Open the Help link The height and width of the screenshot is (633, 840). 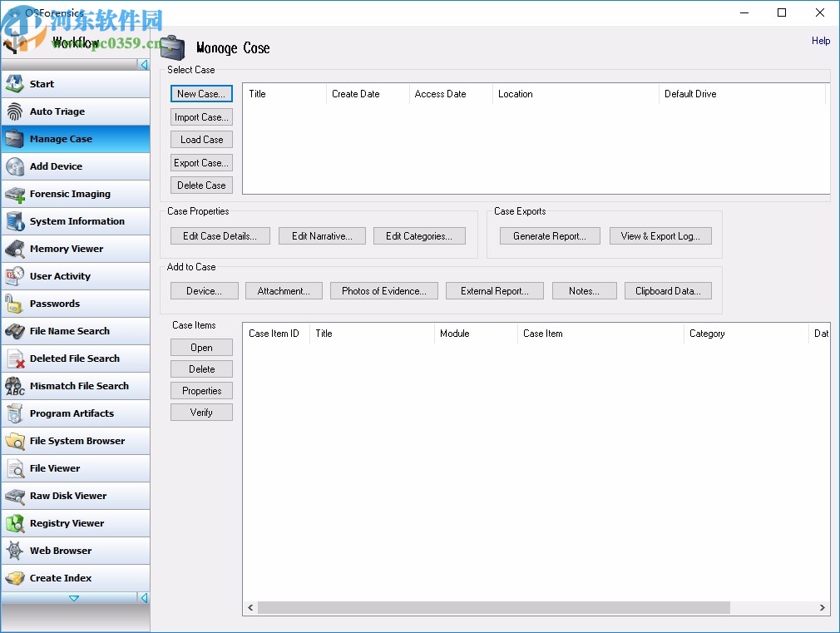(x=821, y=41)
